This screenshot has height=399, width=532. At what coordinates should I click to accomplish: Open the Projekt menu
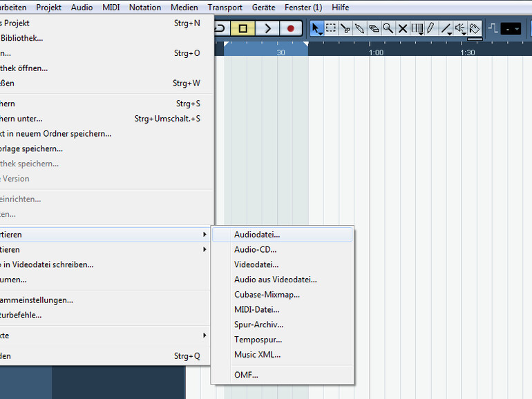(x=49, y=8)
